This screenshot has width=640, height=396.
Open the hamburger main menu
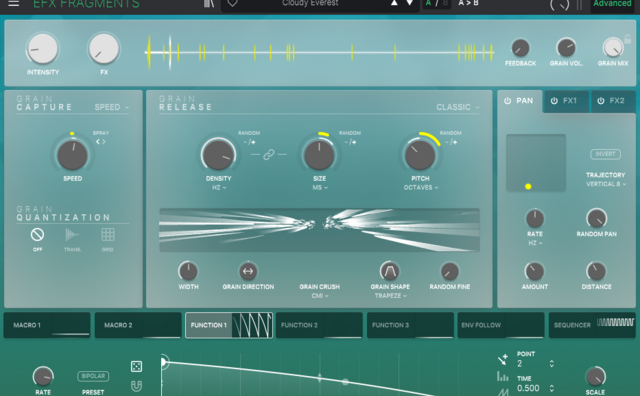click(x=13, y=4)
